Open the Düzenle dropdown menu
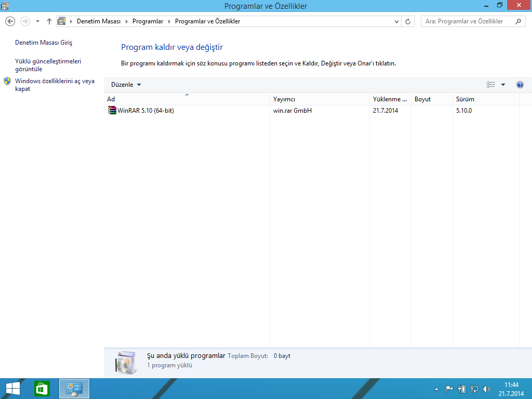 click(126, 85)
